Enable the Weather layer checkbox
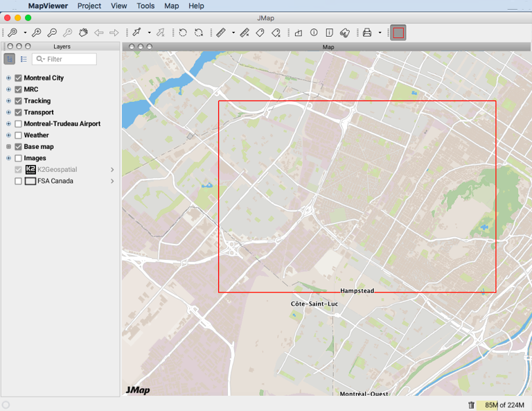Screen dimensions: 532x411 (x=19, y=136)
